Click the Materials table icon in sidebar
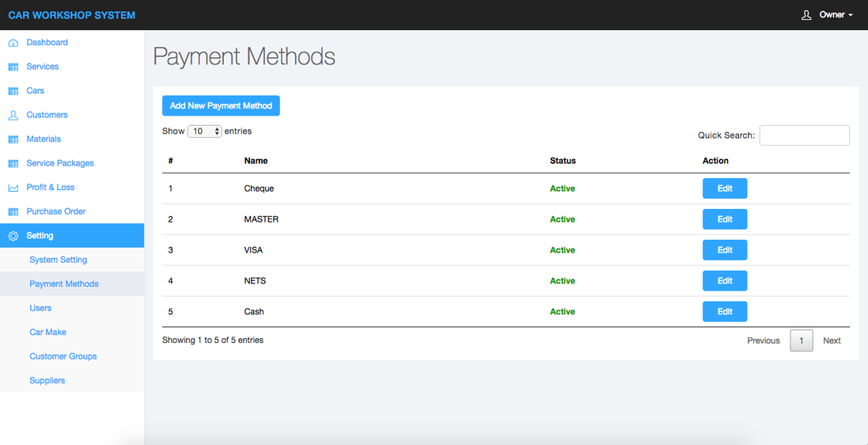868x445 pixels. [x=13, y=139]
